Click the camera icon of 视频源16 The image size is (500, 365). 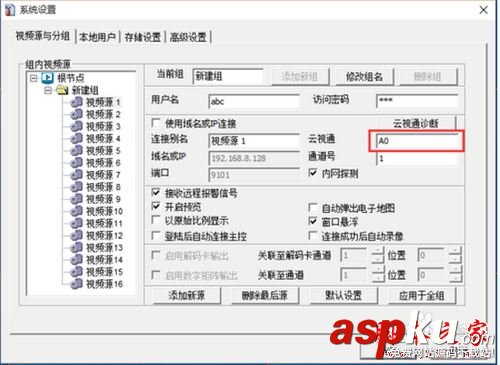pos(77,284)
